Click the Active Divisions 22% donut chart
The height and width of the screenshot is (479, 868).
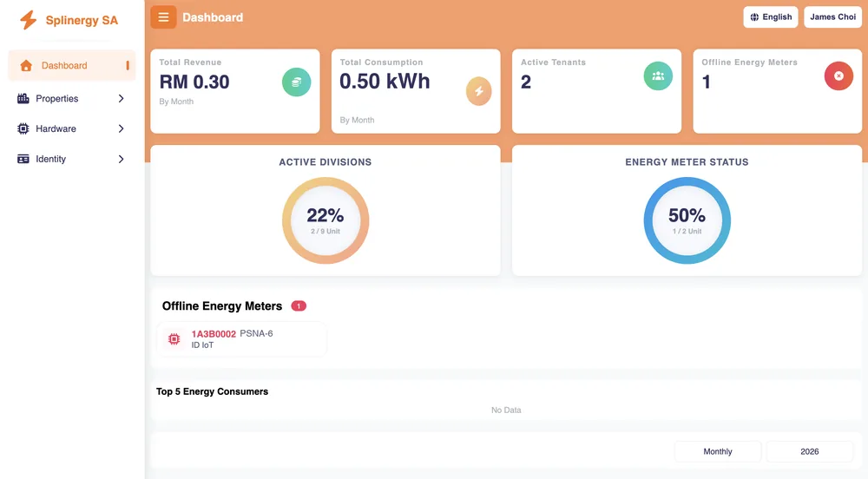tap(325, 220)
